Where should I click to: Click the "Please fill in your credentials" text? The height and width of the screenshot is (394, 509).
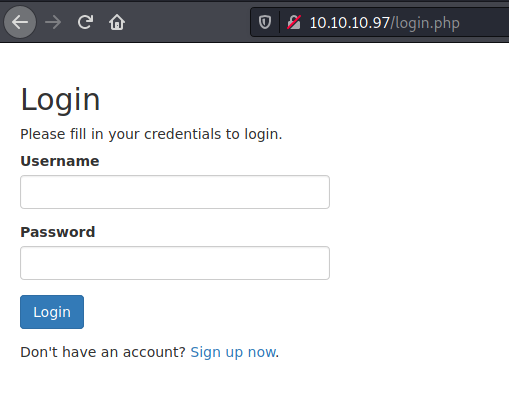point(151,134)
